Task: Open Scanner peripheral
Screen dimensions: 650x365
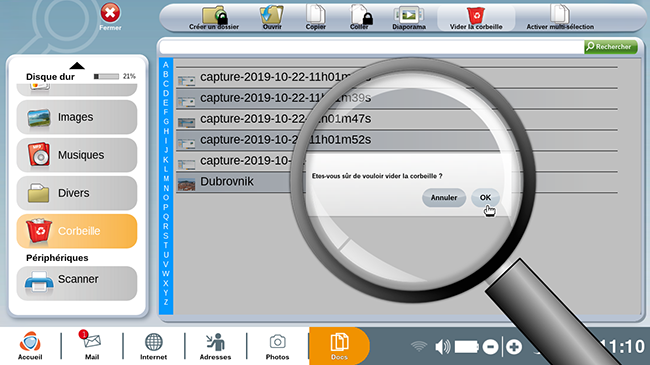Action: click(77, 283)
